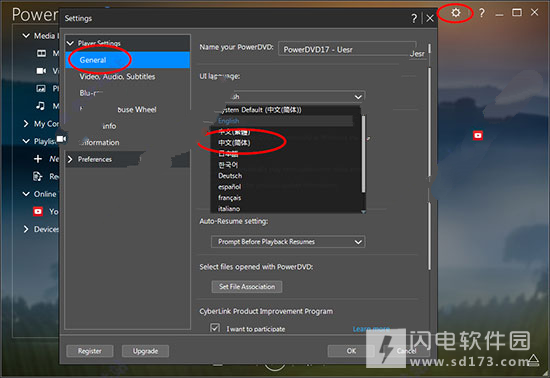The image size is (550, 378).
Task: Expand the My Computer section
Action: pyautogui.click(x=26, y=123)
